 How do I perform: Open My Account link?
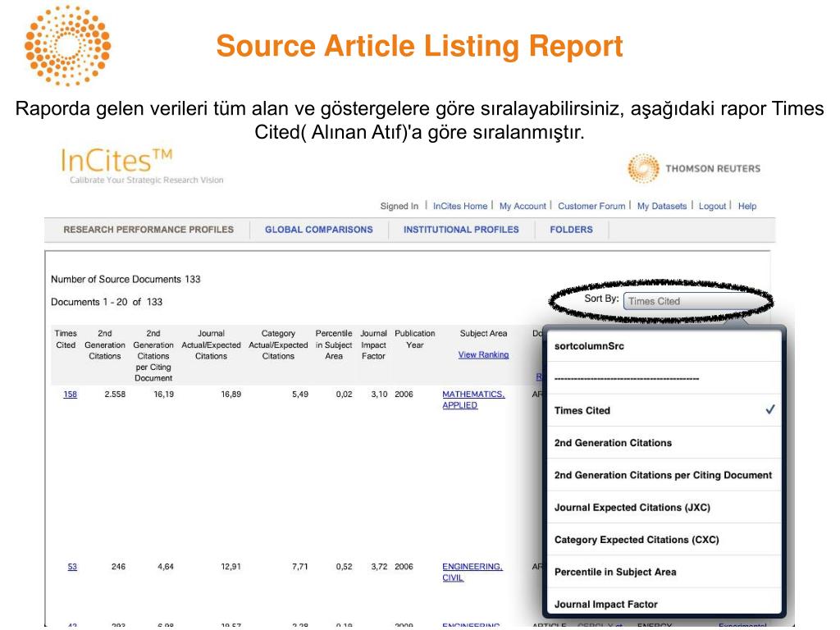(x=522, y=206)
